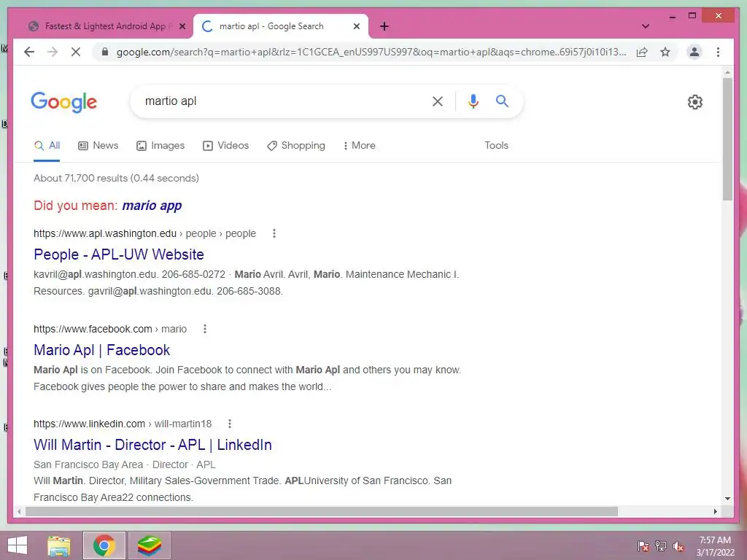Share this page using share icon

point(642,52)
